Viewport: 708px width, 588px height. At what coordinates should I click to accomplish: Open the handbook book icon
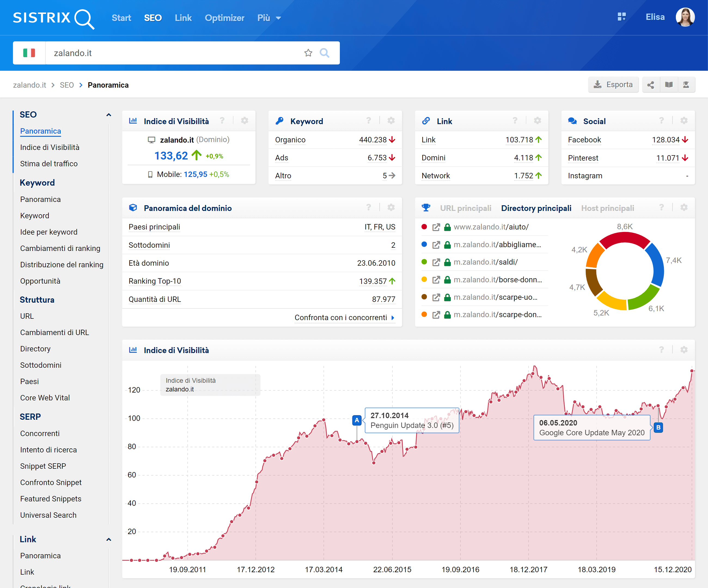click(669, 85)
